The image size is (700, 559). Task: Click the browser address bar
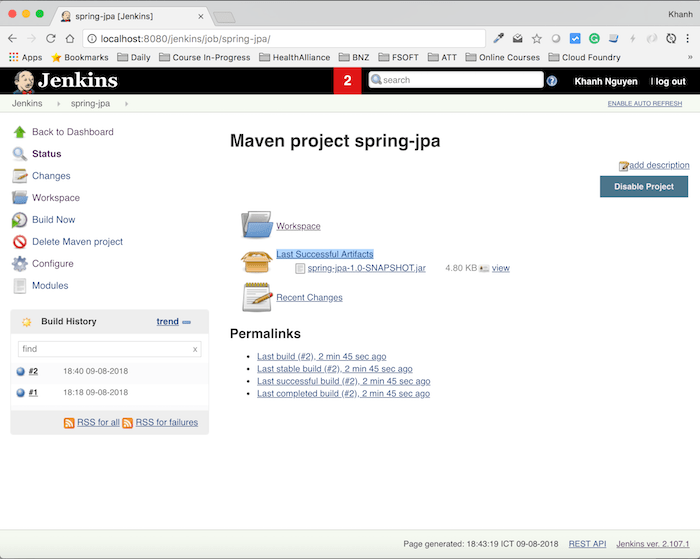284,39
